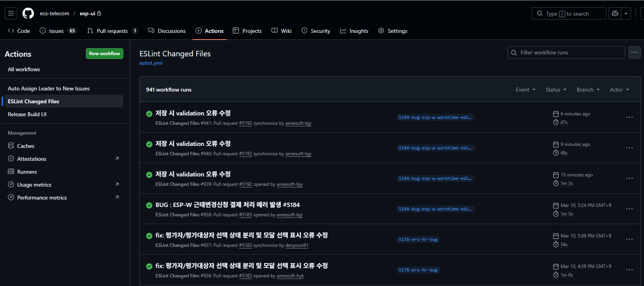Click the Caches database icon
This screenshot has height=286, width=644.
coord(11,146)
